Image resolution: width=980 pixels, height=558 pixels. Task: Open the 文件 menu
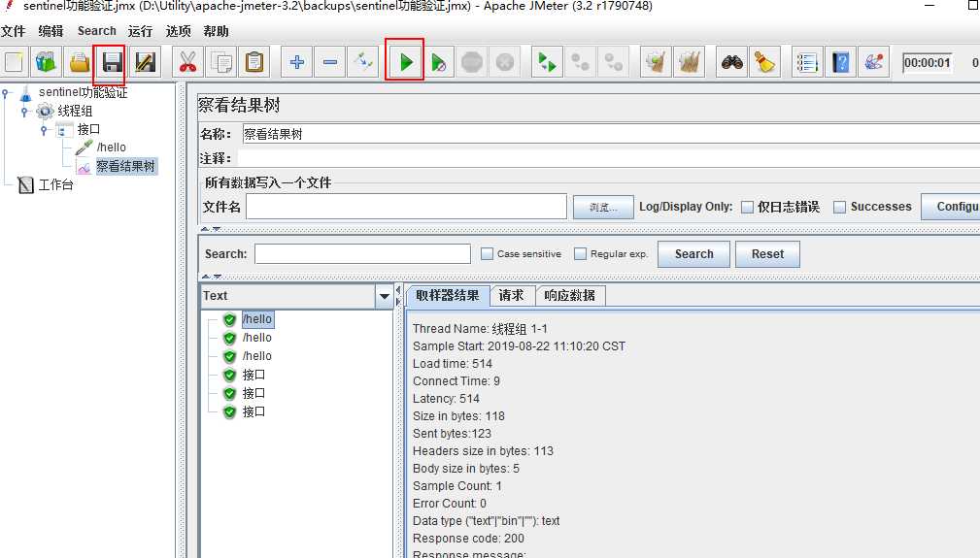(x=14, y=31)
